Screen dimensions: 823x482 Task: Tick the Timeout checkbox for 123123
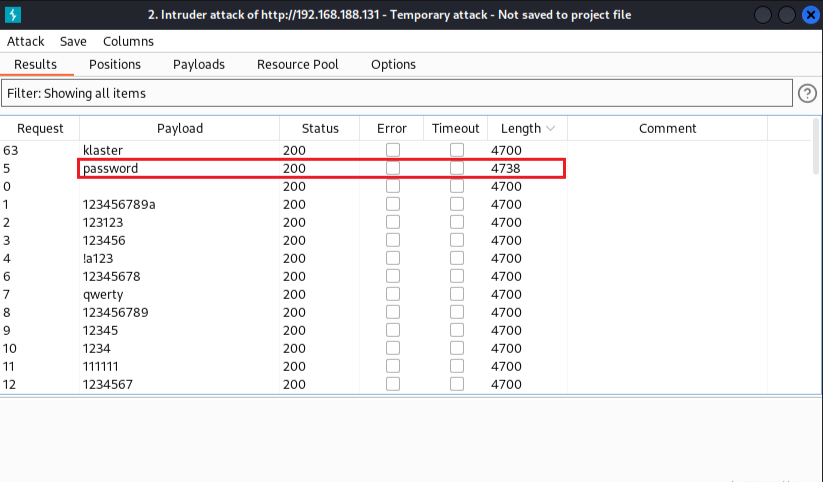[457, 222]
